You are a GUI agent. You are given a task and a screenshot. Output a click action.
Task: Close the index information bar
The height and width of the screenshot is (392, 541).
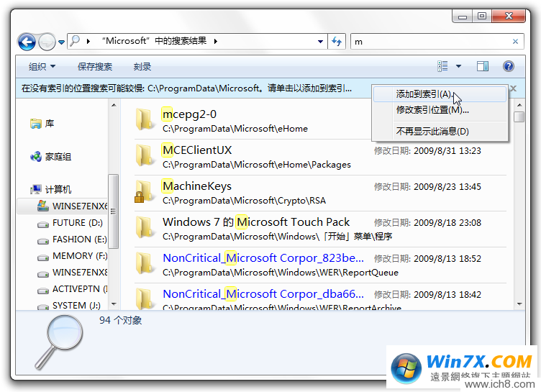click(514, 88)
